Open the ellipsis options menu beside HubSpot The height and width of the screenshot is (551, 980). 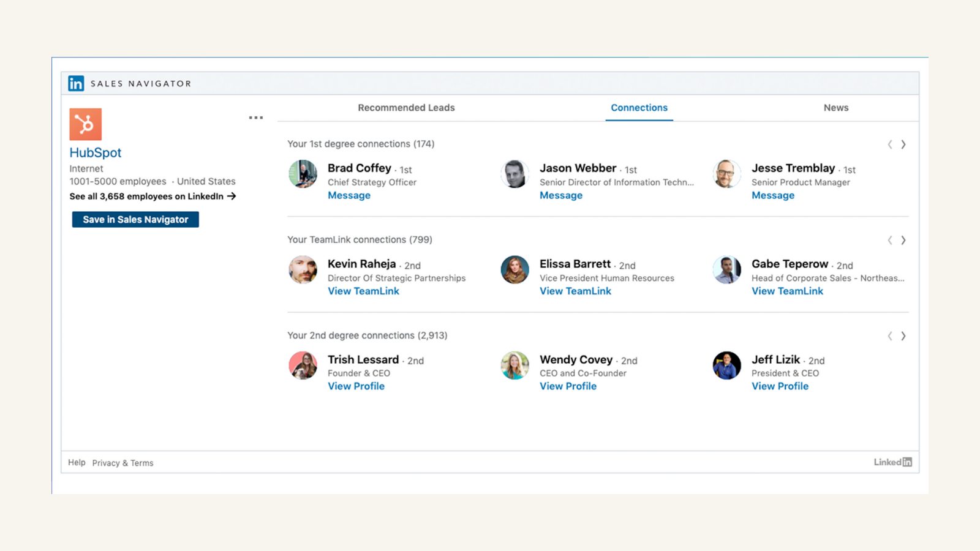(x=255, y=117)
